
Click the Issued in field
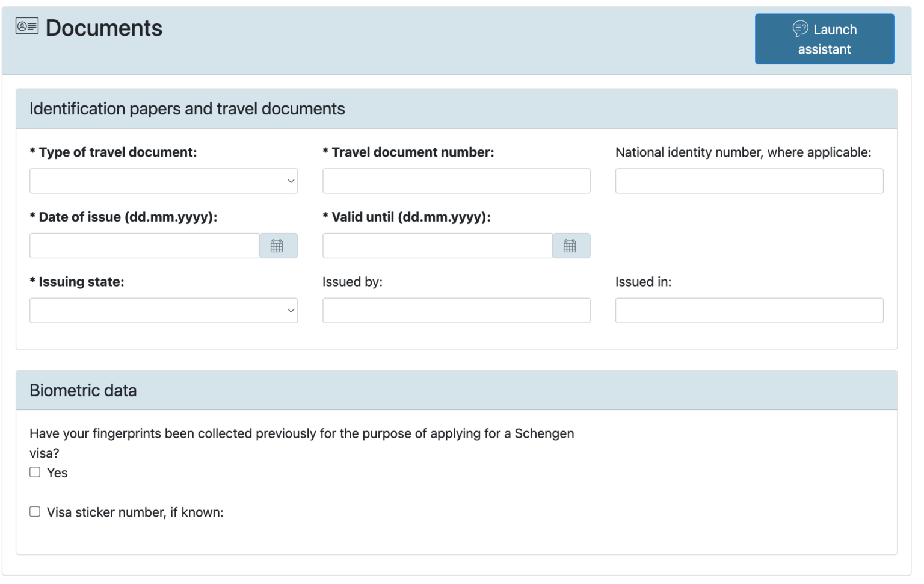click(748, 310)
